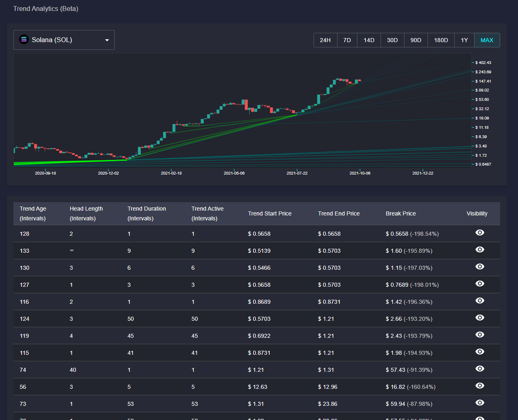Toggle visibility for trend age 130 row
This screenshot has width=518, height=420.
tap(480, 266)
